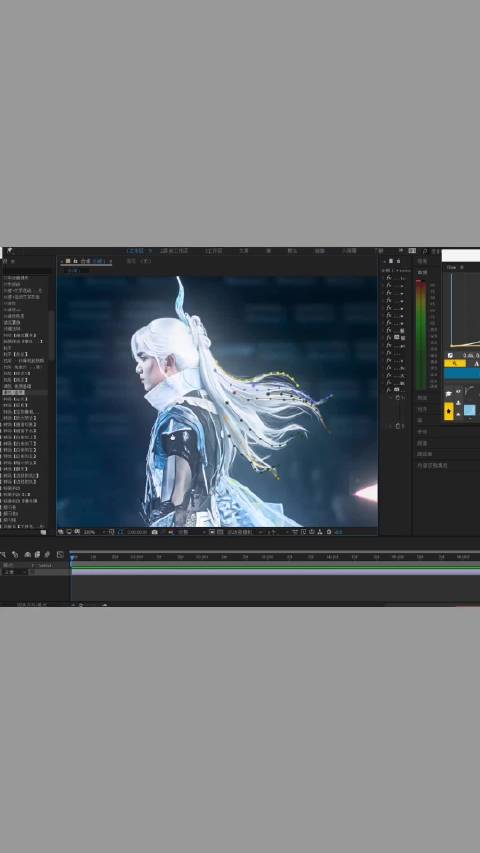Click the reset exposure icon in viewer footer

coord(329,531)
